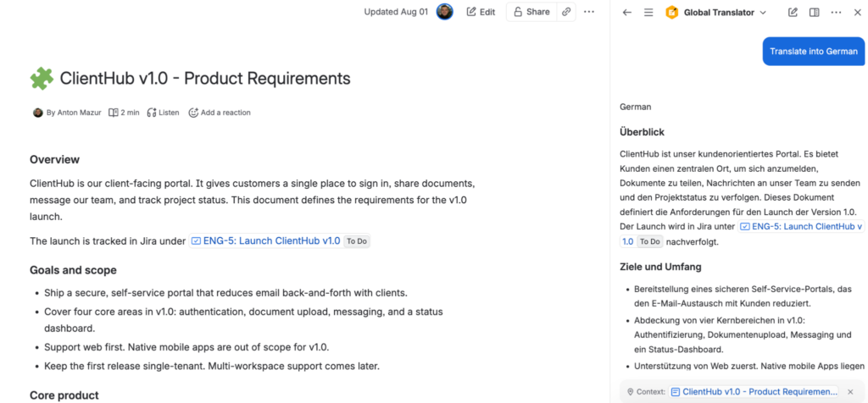
Task: Click the bullet Cover four core areas in v1.0
Action: point(243,319)
